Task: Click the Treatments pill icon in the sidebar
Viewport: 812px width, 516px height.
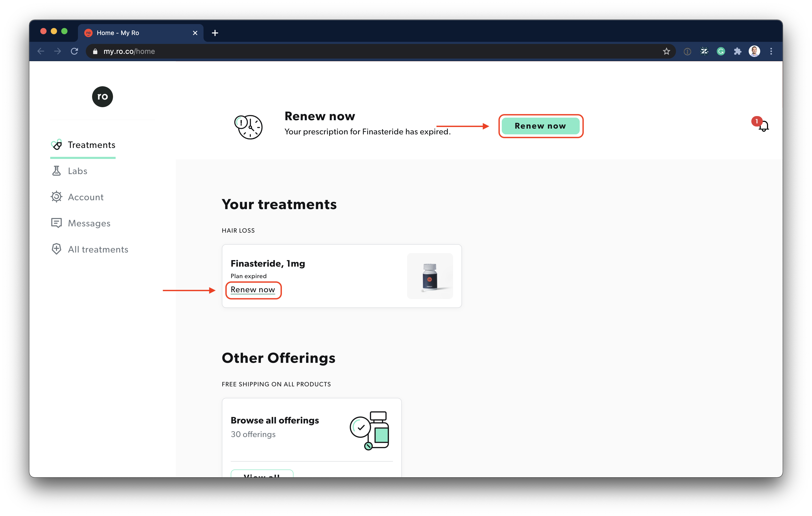Action: [56, 145]
